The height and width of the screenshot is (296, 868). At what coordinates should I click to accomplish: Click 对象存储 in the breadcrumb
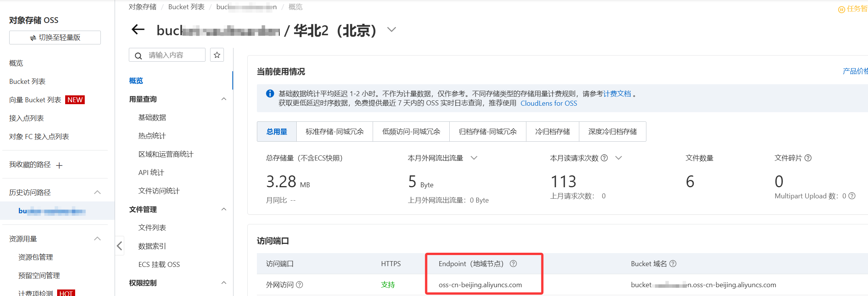pos(143,7)
